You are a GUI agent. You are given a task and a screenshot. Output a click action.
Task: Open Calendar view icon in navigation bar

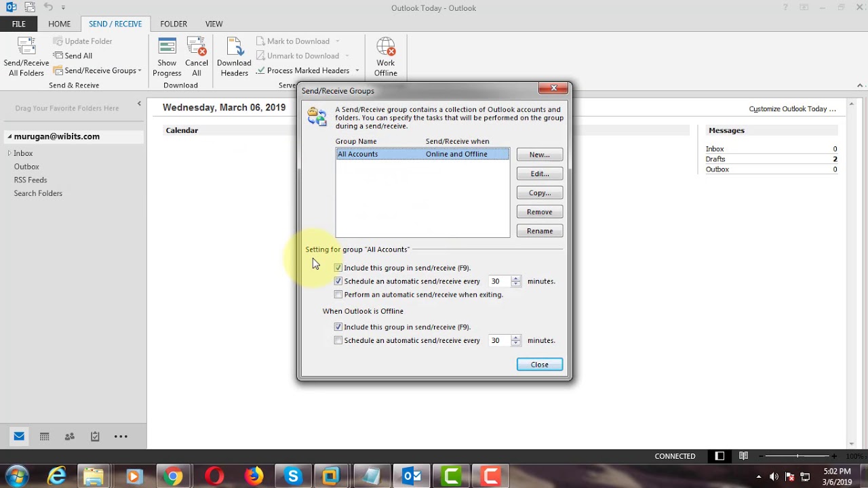44,436
